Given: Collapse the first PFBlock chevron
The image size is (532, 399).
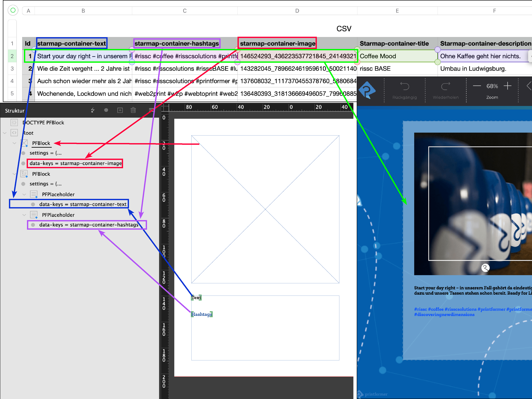Looking at the screenshot, I should pos(14,143).
